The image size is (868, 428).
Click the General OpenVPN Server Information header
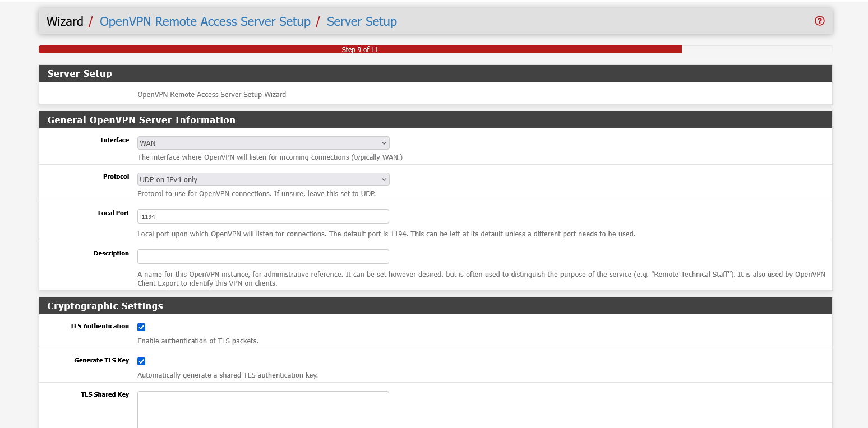141,120
